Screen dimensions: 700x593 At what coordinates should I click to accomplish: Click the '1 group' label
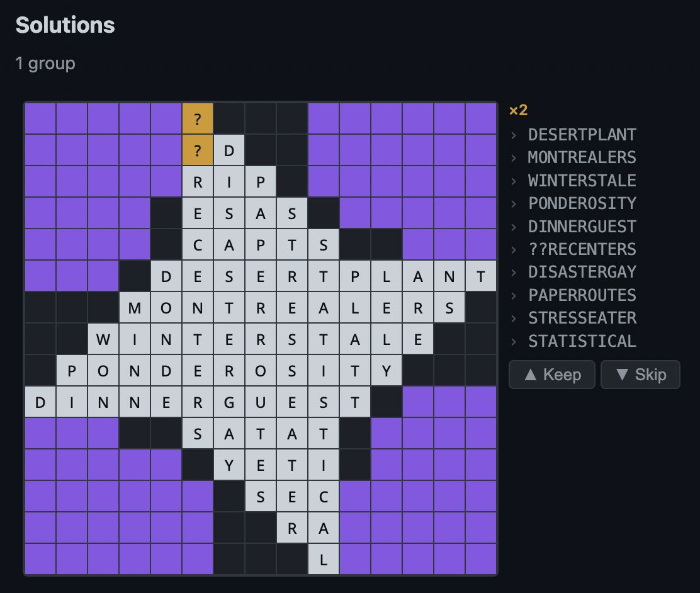(45, 64)
